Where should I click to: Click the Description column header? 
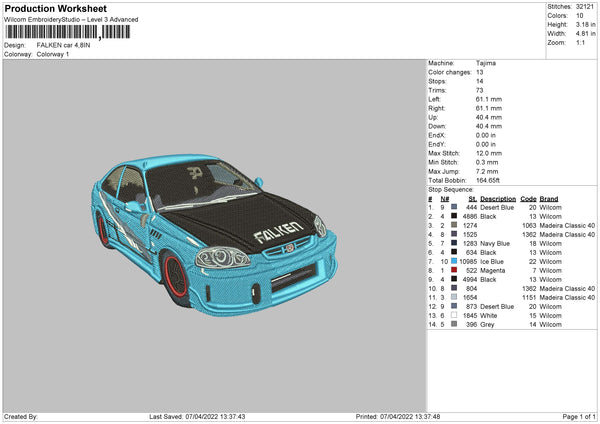(x=498, y=198)
